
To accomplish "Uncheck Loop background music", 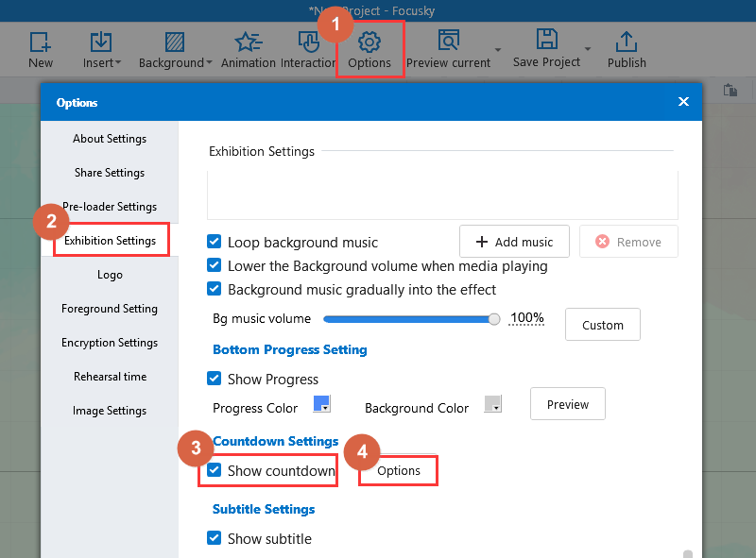I will 215,242.
